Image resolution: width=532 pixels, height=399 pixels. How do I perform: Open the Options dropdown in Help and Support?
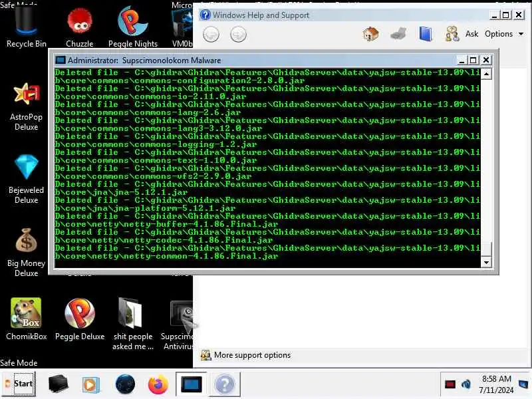coord(504,34)
